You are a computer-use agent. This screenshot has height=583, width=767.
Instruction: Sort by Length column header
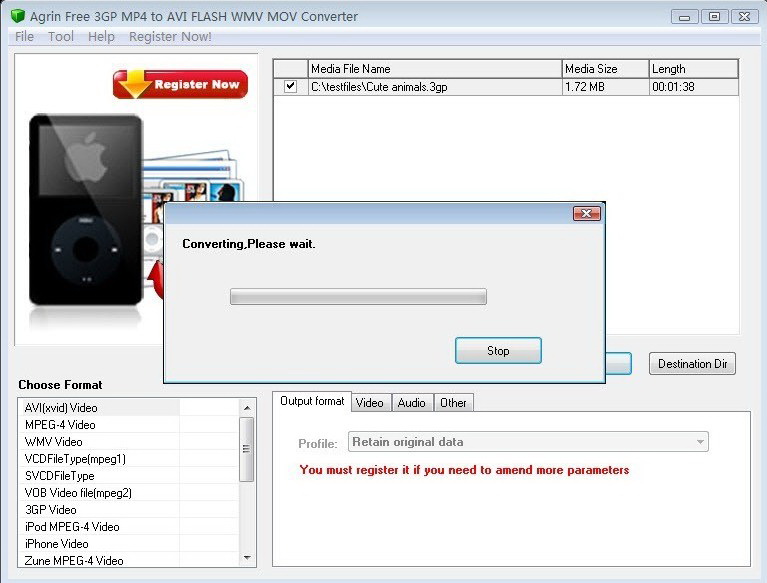(x=694, y=69)
